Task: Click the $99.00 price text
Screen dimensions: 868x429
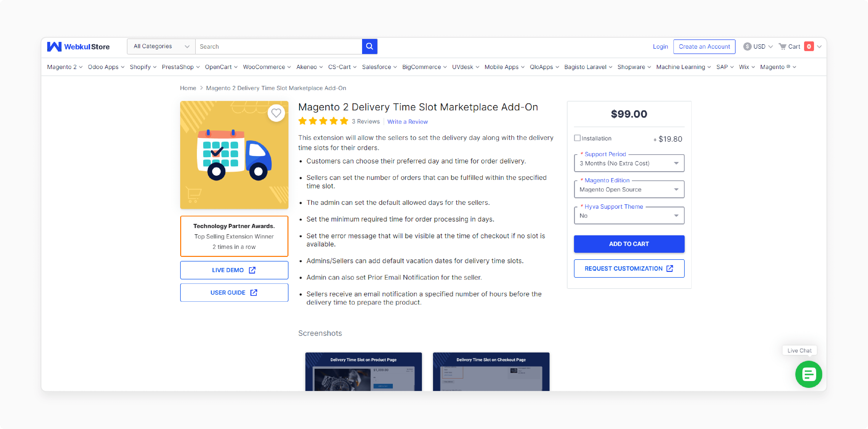Action: (629, 114)
